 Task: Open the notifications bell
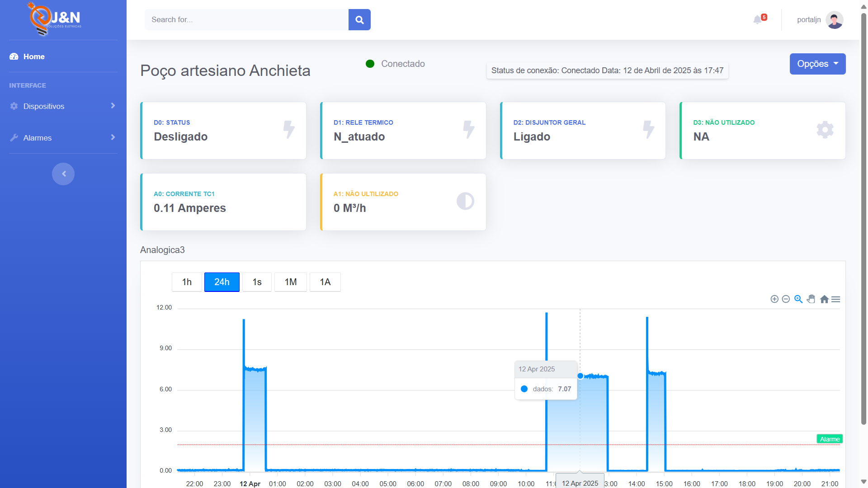click(x=758, y=20)
